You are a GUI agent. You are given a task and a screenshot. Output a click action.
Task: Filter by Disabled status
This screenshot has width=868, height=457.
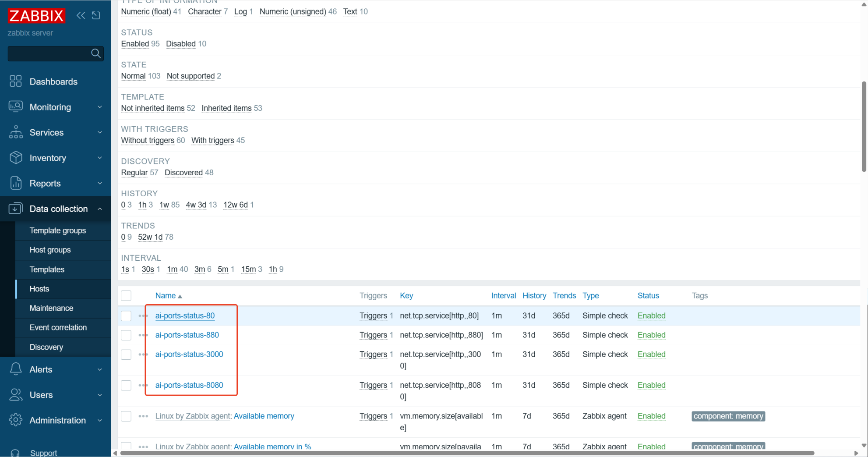click(181, 44)
